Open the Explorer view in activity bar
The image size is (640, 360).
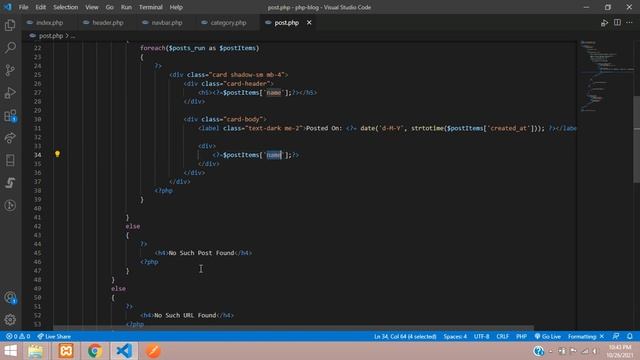(10, 25)
